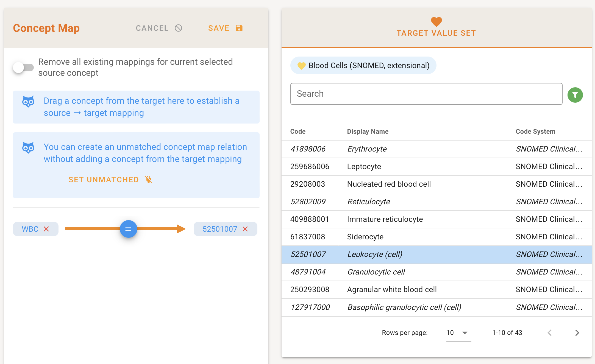Click the Display Name column header
The height and width of the screenshot is (364, 595).
click(368, 131)
